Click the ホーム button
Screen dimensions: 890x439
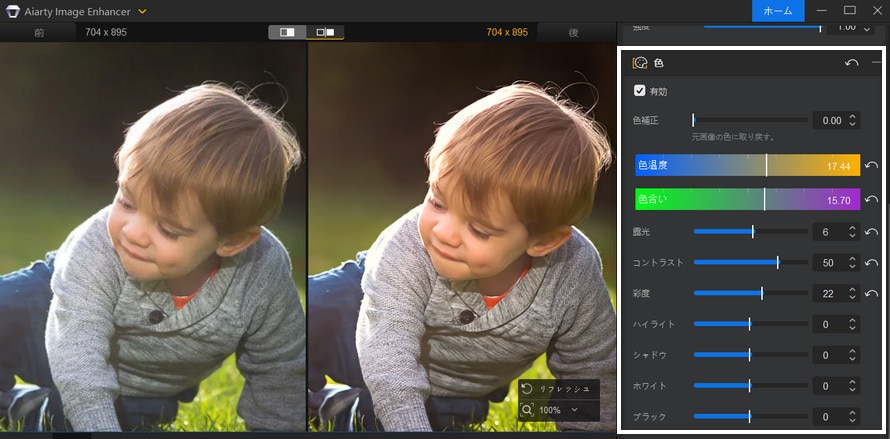pyautogui.click(x=778, y=11)
